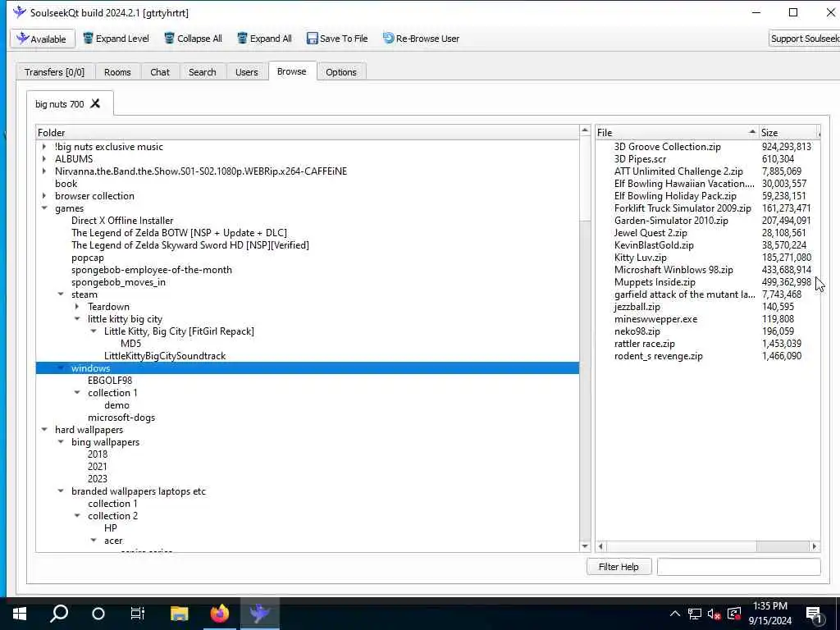The image size is (840, 630).
Task: Open the Windows Start menu
Action: [x=20, y=614]
